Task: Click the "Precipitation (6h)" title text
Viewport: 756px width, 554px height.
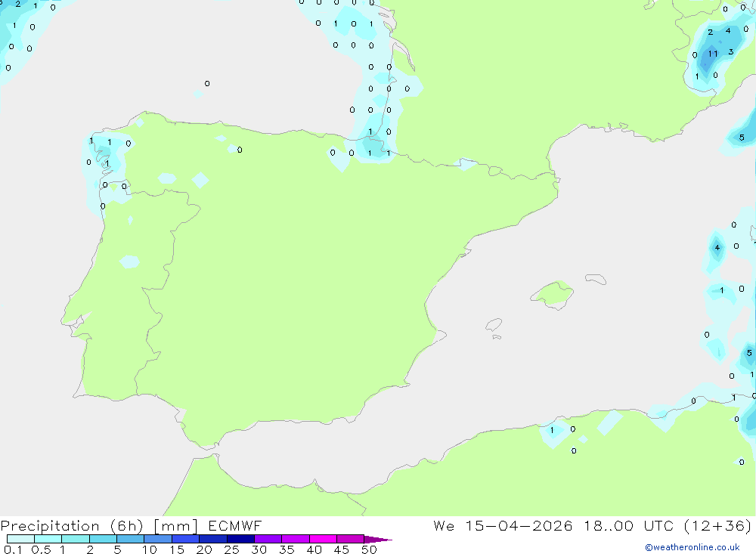Action: (x=72, y=526)
